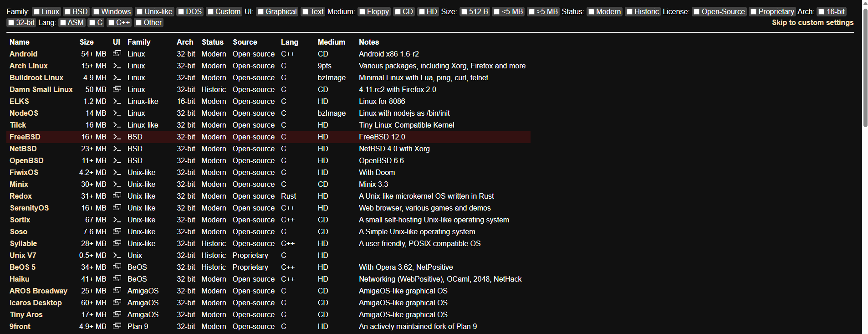Check the Open-Source license filter
The image size is (868, 334).
697,12
